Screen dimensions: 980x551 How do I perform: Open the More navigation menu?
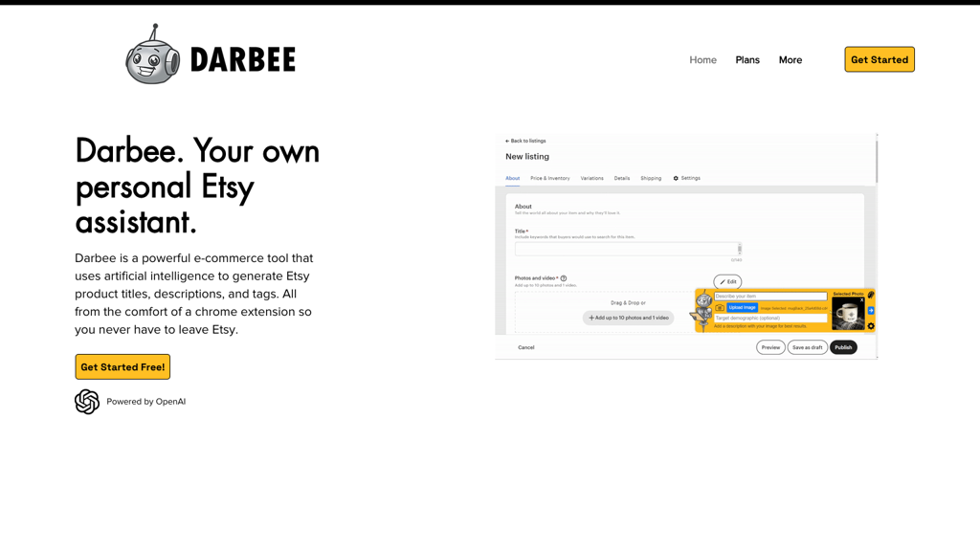pos(790,59)
